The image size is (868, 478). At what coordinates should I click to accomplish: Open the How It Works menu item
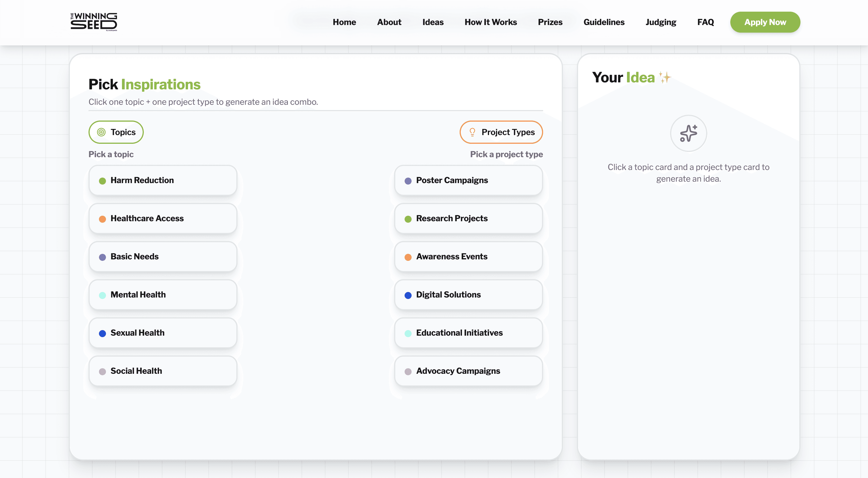[x=490, y=22]
